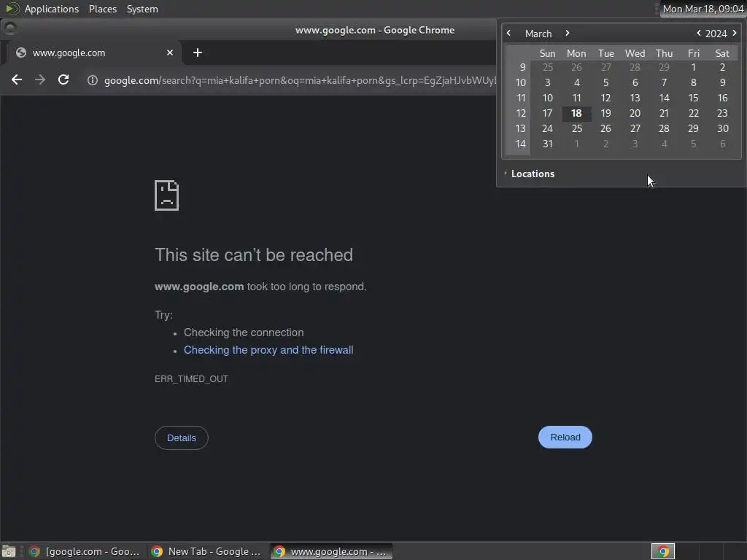Switch to 'New Tab - Google' taskbar window
747x560 pixels.
(x=206, y=551)
